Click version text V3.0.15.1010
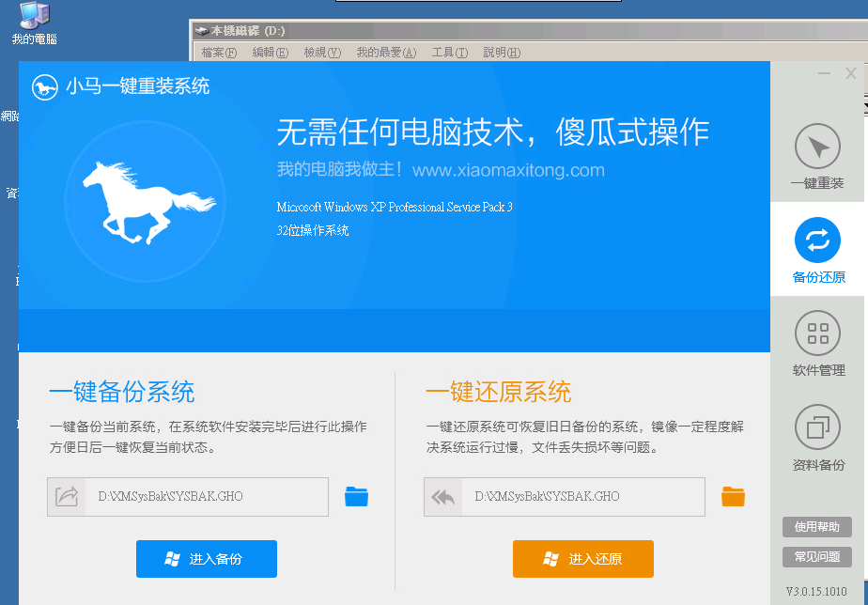 coord(816,591)
